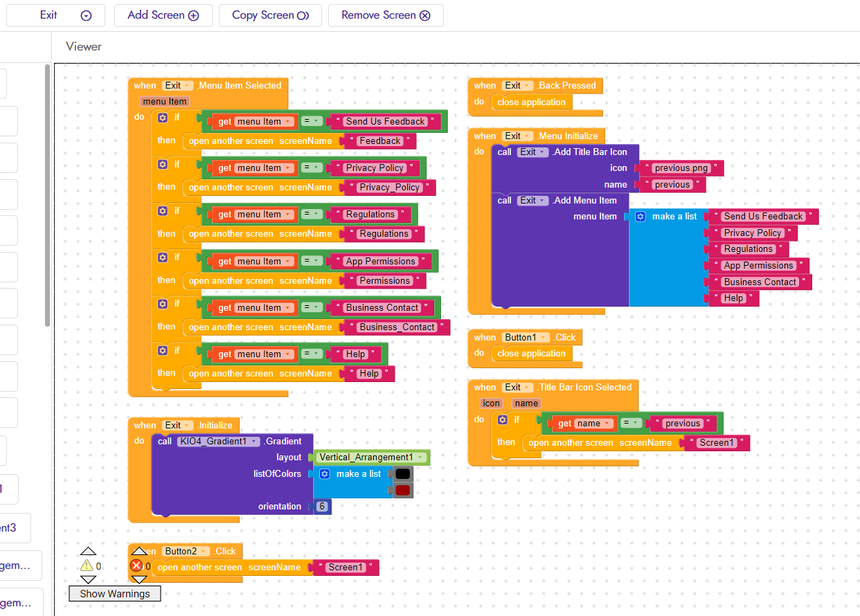This screenshot has width=860, height=616.
Task: Select the dark red color block in listOfColors
Action: tap(403, 490)
